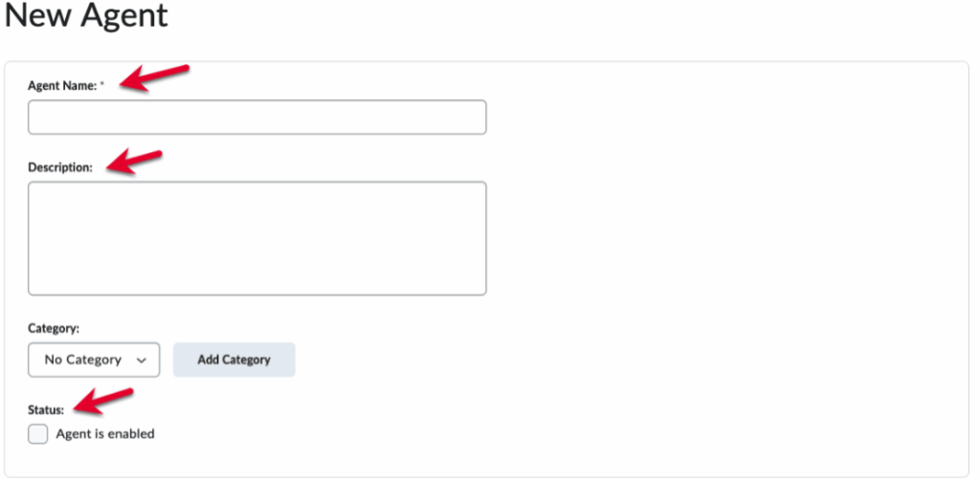Select the "No Category" text in combo box
This screenshot has width=980, height=483.
[x=83, y=360]
